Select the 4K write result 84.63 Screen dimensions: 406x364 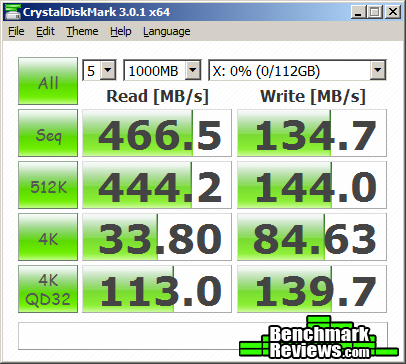[312, 237]
